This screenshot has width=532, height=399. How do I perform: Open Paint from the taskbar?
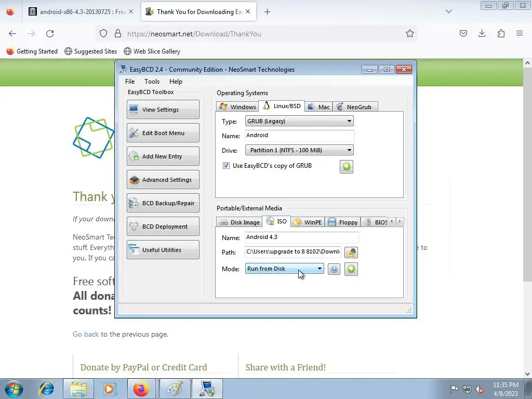175,389
